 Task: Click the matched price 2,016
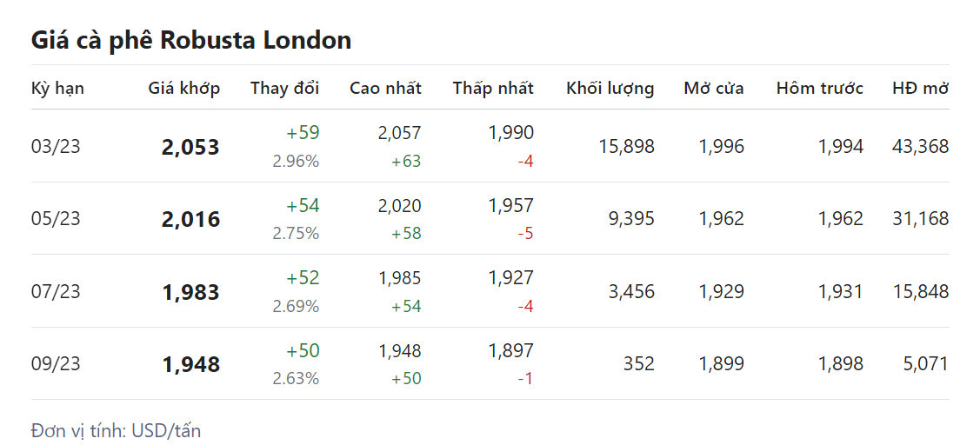tap(190, 220)
